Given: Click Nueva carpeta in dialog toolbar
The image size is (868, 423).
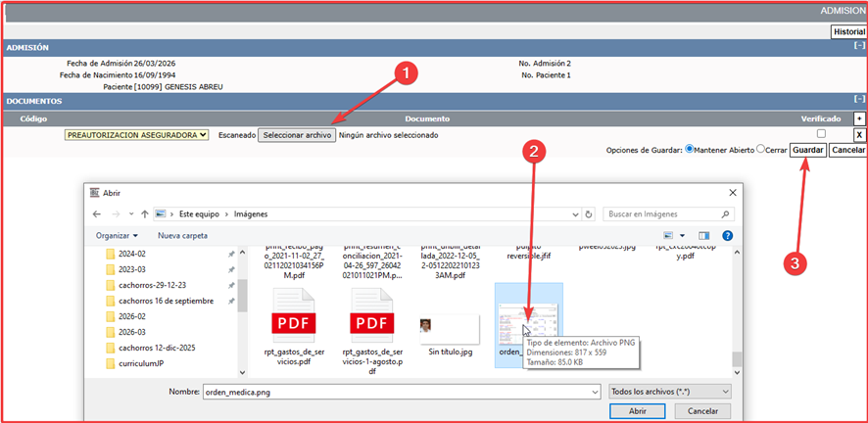Looking at the screenshot, I should (x=183, y=236).
